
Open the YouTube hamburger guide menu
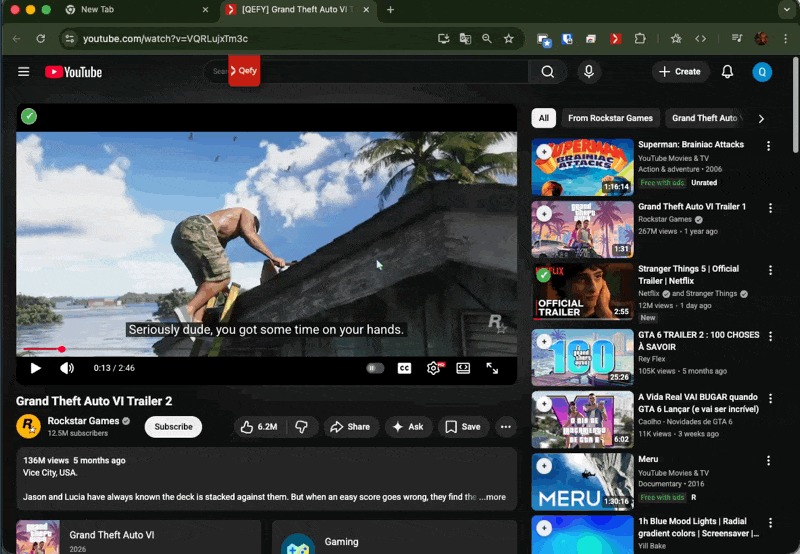(x=23, y=72)
